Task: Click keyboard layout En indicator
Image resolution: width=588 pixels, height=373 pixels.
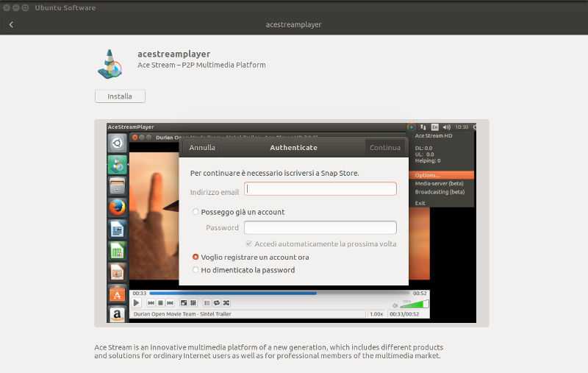Action: click(x=434, y=127)
